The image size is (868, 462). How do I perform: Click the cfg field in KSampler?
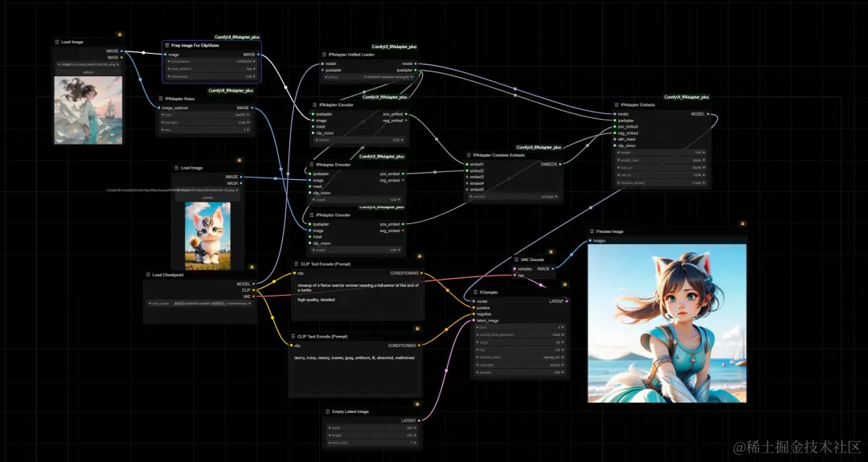tap(519, 350)
